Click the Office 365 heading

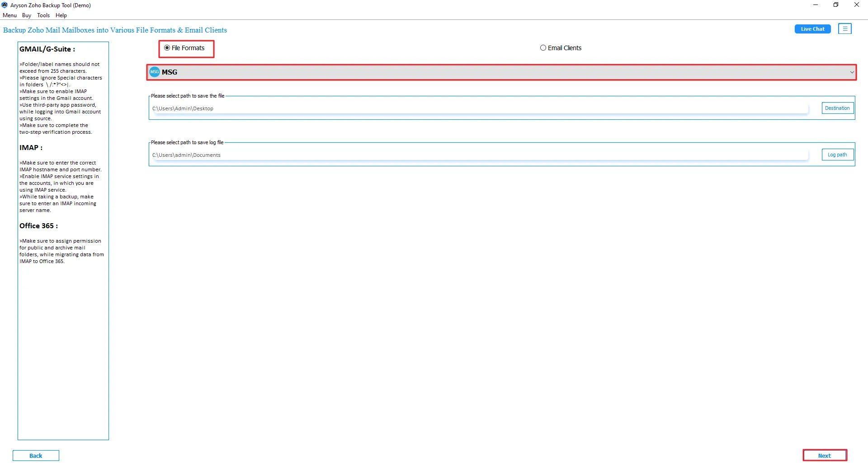point(38,226)
